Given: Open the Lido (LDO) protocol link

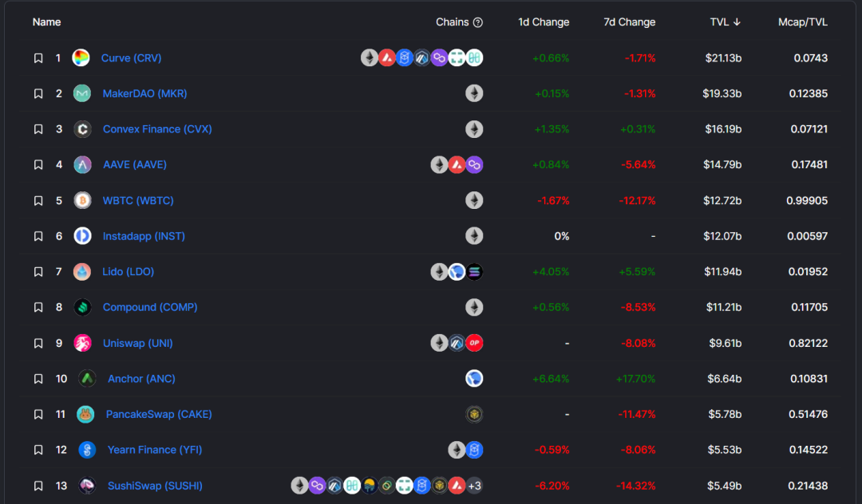Looking at the screenshot, I should (x=128, y=272).
